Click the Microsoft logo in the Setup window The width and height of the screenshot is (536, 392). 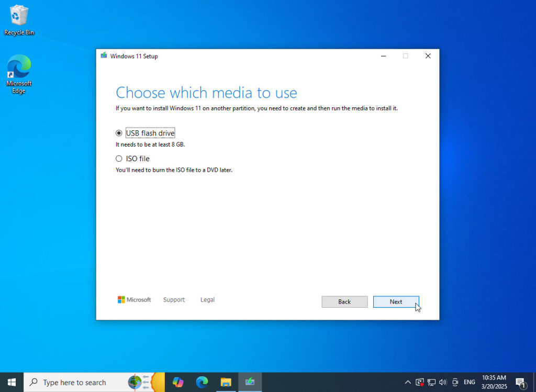click(135, 300)
